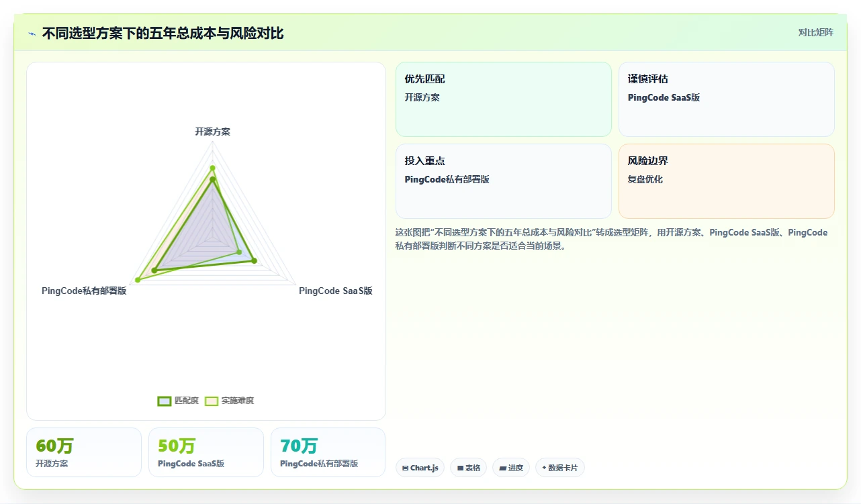This screenshot has width=861, height=504.
Task: Select the 投入重点 card
Action: (504, 181)
